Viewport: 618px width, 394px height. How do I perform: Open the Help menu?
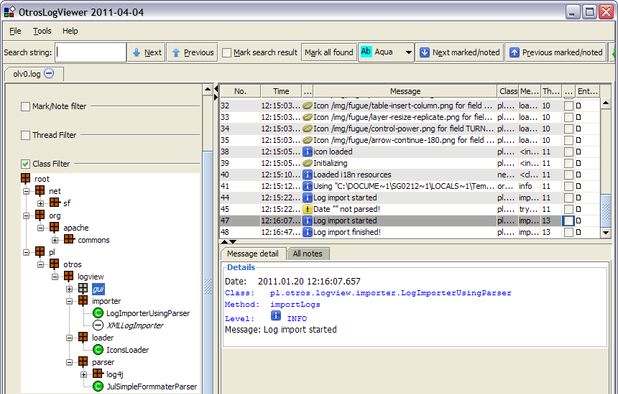pyautogui.click(x=70, y=31)
